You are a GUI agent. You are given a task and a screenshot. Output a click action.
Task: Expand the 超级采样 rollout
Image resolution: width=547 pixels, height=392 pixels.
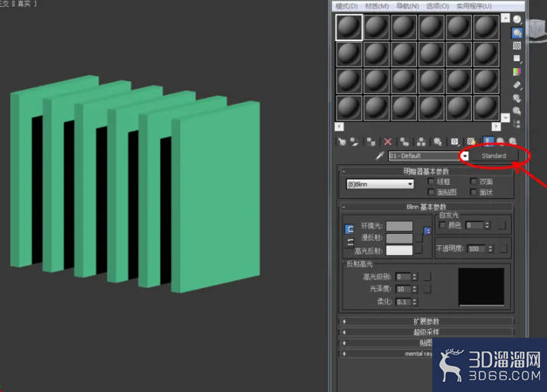tap(426, 332)
